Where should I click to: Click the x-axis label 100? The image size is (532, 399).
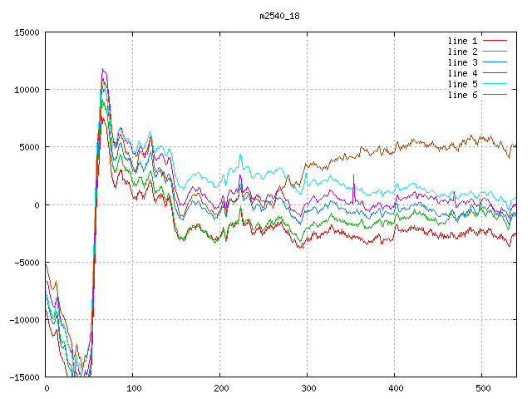click(x=134, y=388)
